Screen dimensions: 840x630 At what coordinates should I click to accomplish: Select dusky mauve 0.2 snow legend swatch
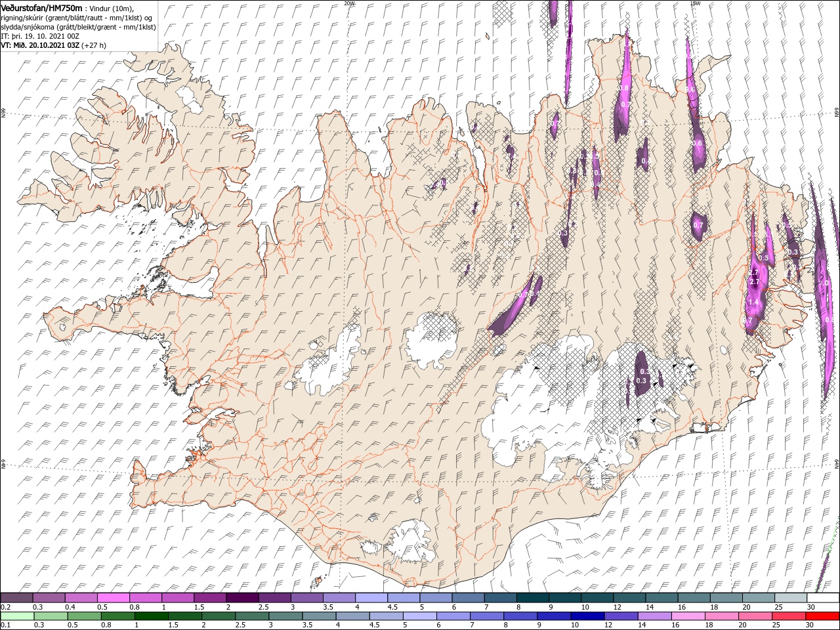pyautogui.click(x=16, y=598)
